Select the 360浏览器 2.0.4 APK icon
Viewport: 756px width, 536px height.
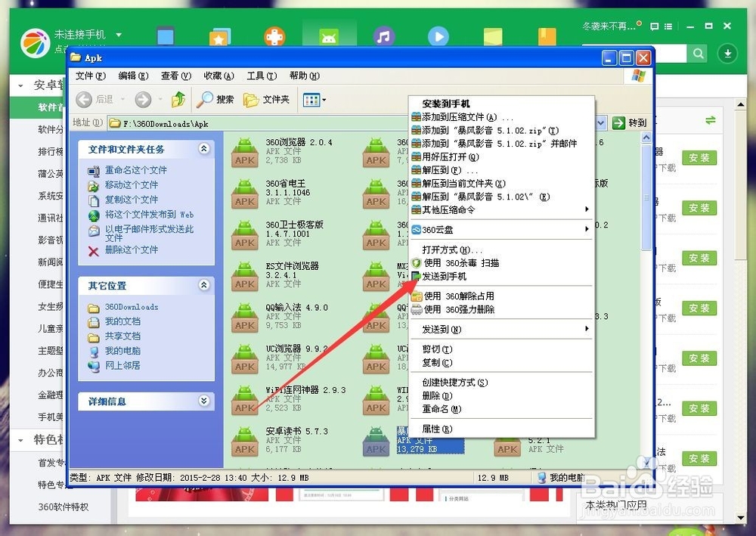click(x=245, y=152)
